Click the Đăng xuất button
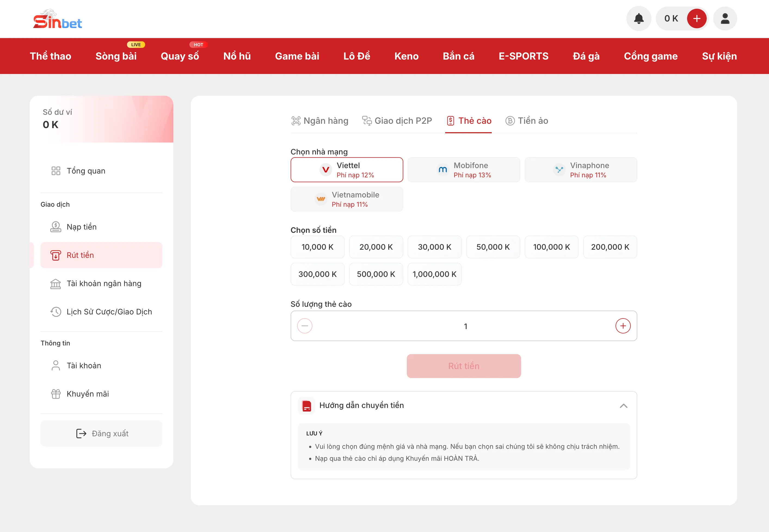The width and height of the screenshot is (769, 532). coord(101,434)
